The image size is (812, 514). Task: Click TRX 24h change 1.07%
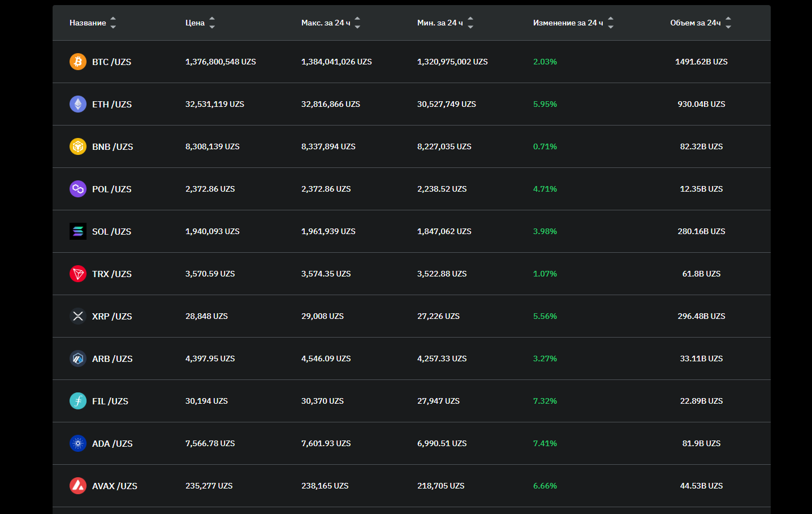click(x=545, y=274)
